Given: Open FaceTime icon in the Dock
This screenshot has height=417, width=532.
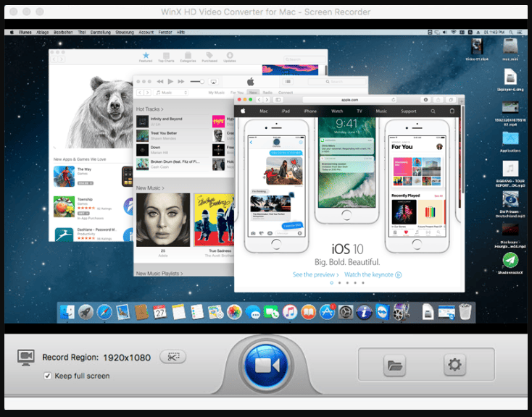Looking at the screenshot, I should pyautogui.click(x=271, y=312).
